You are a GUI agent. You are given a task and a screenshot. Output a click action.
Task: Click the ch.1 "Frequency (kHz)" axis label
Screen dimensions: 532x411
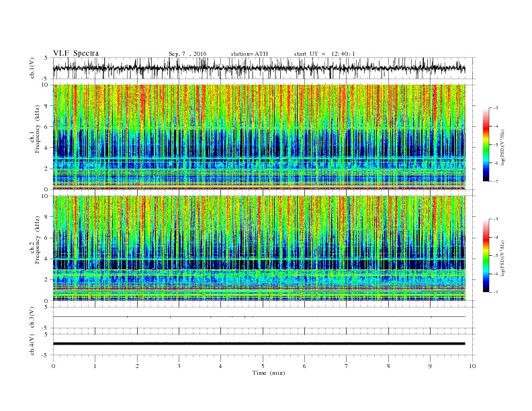click(x=38, y=129)
